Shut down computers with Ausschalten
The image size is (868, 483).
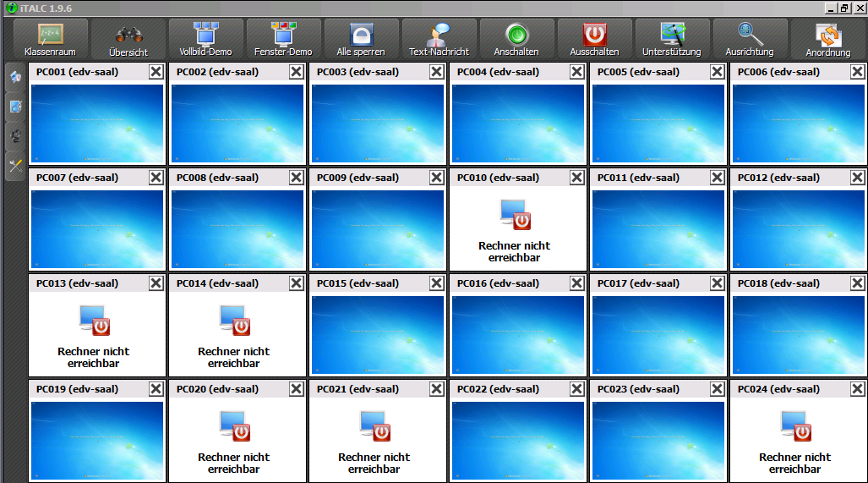click(594, 39)
